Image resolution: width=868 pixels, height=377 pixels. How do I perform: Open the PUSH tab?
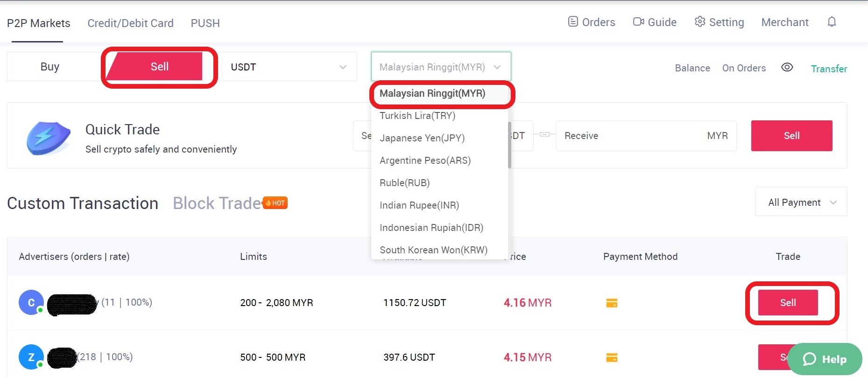click(205, 23)
